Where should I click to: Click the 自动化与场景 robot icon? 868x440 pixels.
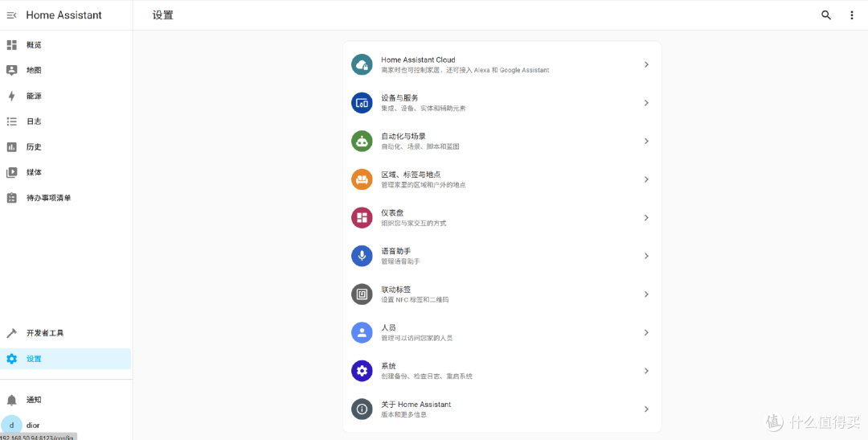[x=362, y=141]
